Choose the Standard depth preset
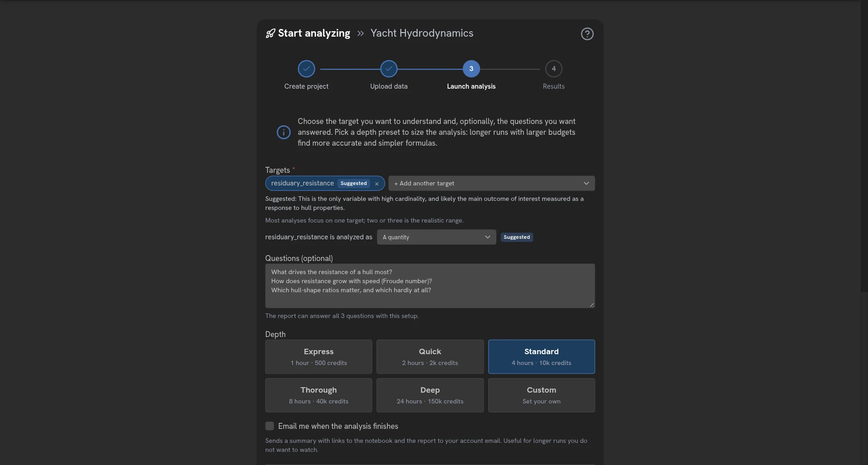 click(x=541, y=357)
